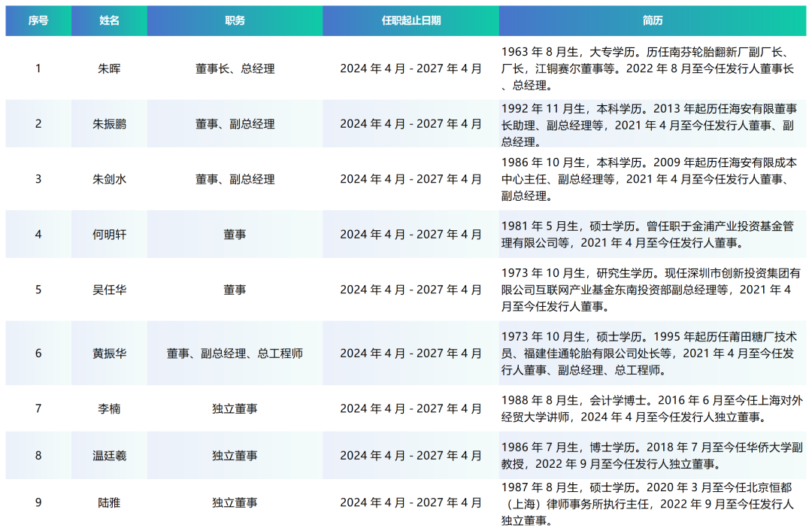Select row number 5
The height and width of the screenshot is (531, 812).
coord(38,289)
